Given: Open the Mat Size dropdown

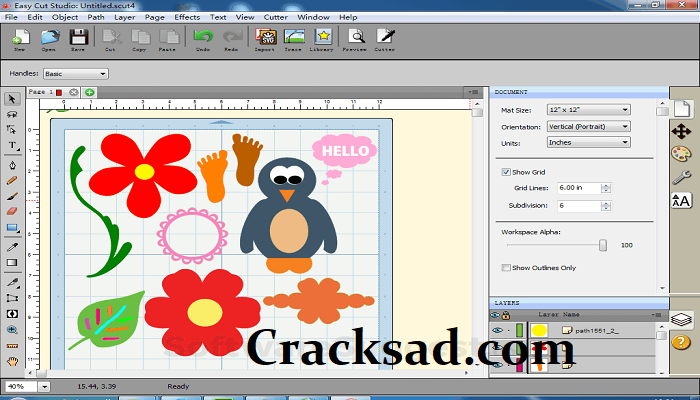Looking at the screenshot, I should (x=588, y=110).
